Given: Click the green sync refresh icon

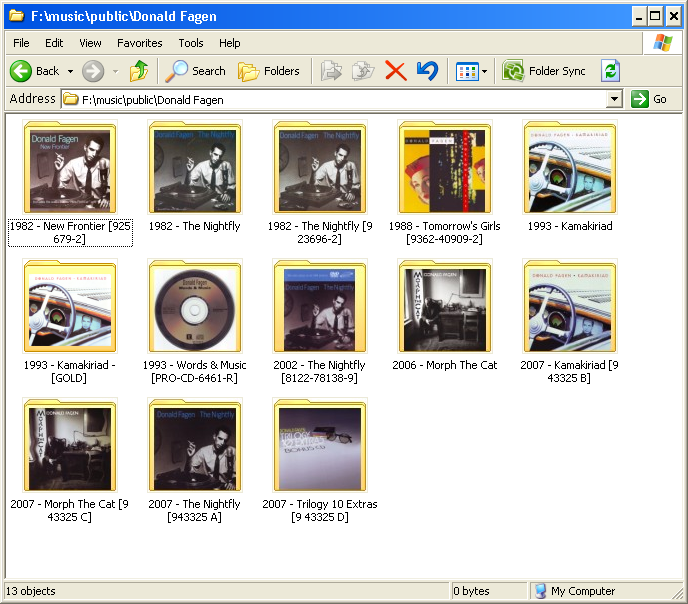Looking at the screenshot, I should pyautogui.click(x=610, y=71).
